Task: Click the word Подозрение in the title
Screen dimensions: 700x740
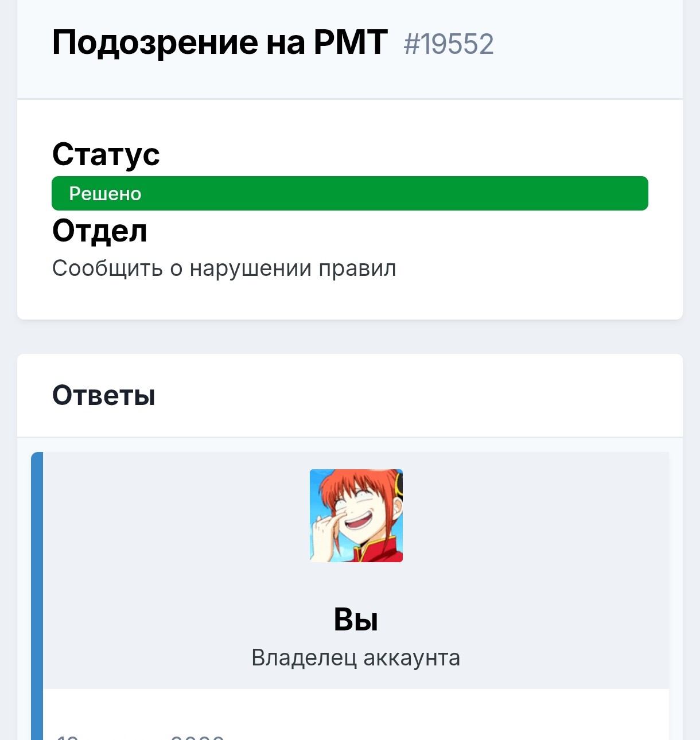Action: (x=155, y=42)
